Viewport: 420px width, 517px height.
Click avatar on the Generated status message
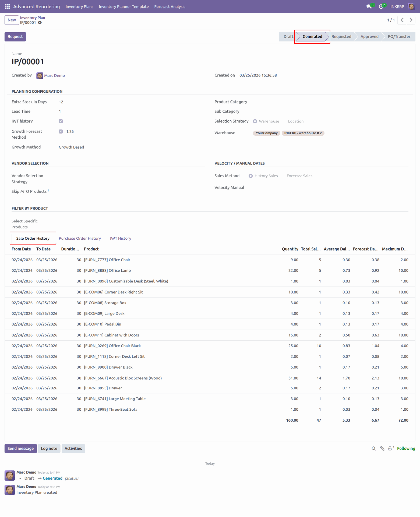coord(10,476)
